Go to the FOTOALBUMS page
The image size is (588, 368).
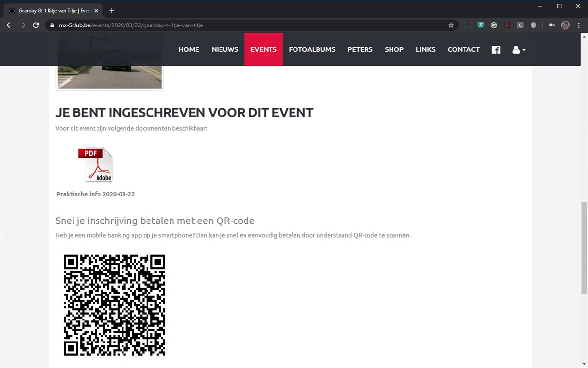[312, 49]
